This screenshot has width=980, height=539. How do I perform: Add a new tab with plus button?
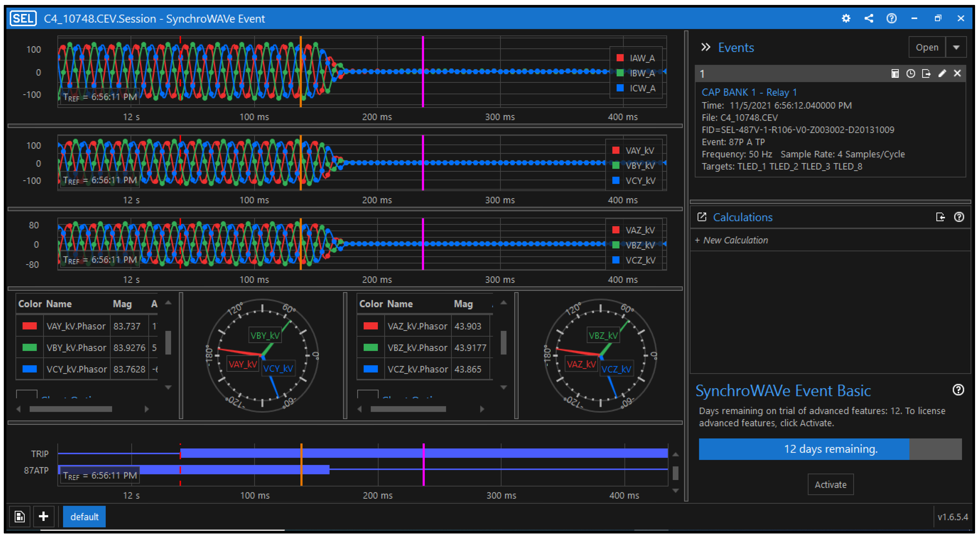click(x=43, y=517)
